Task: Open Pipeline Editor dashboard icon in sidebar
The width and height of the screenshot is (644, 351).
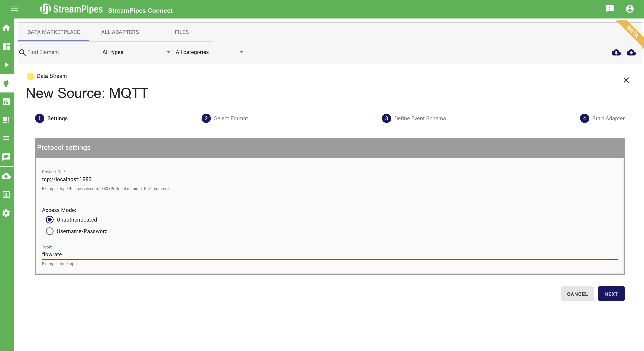Action: pyautogui.click(x=7, y=46)
